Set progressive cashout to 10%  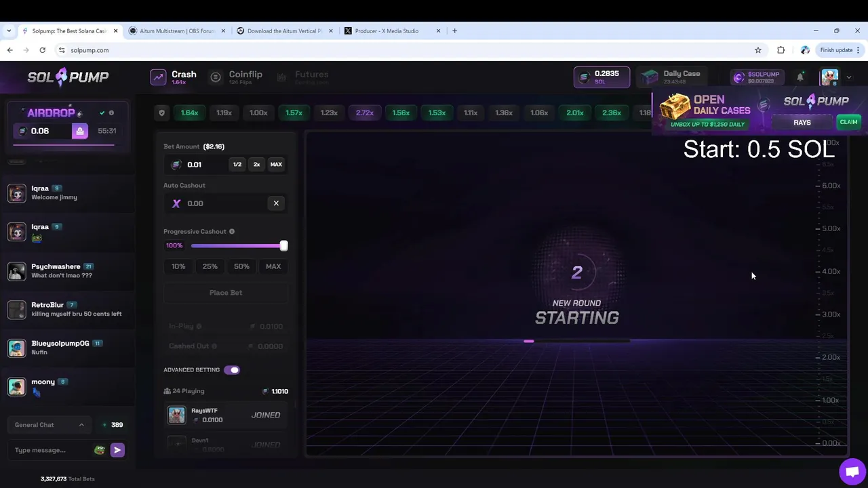pos(178,266)
